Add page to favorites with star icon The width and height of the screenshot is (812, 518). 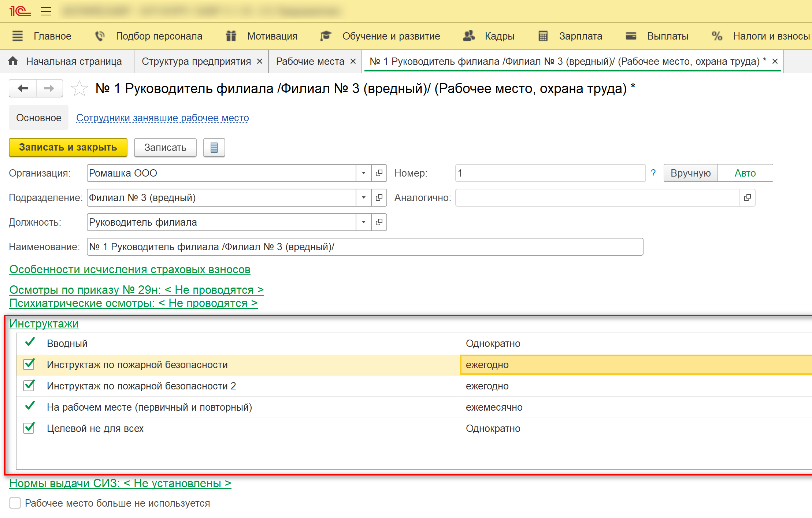[79, 89]
